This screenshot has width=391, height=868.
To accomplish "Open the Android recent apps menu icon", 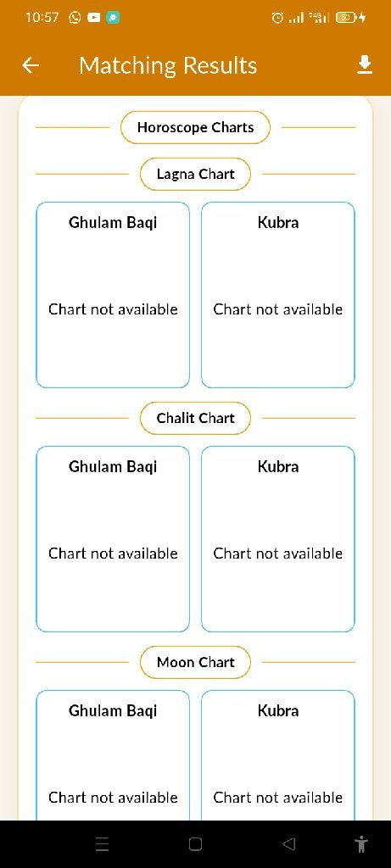I will coord(102,843).
